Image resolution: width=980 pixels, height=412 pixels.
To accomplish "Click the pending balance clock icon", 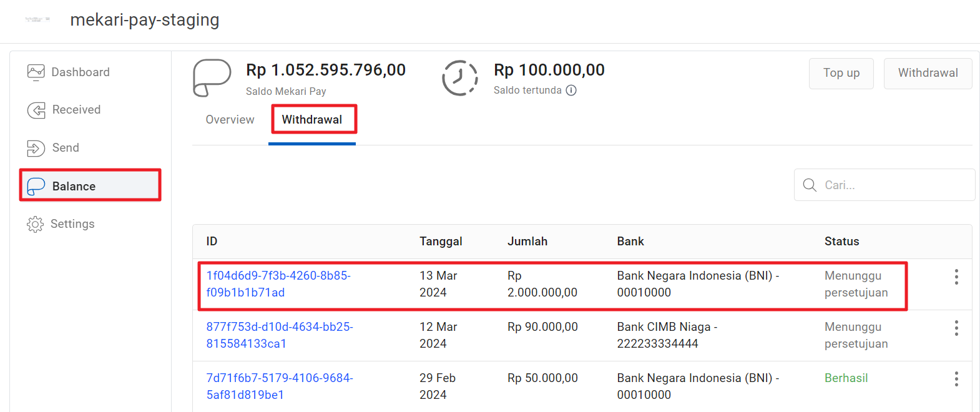I will pyautogui.click(x=460, y=78).
